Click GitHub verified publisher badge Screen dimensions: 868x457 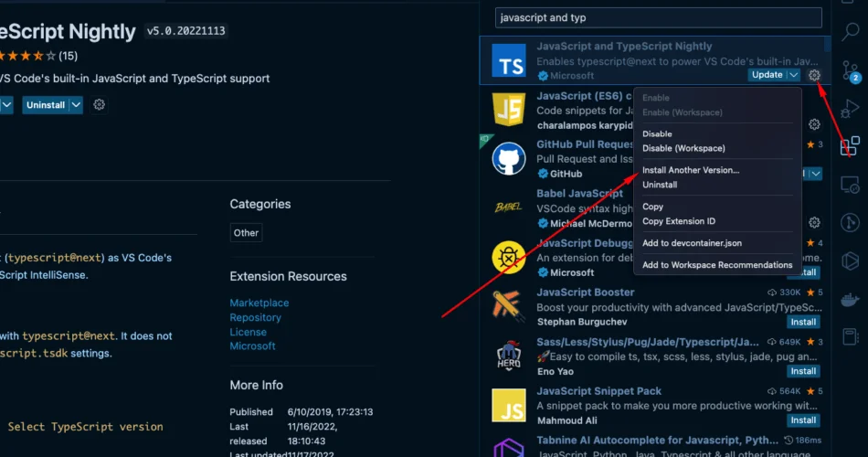pyautogui.click(x=543, y=174)
